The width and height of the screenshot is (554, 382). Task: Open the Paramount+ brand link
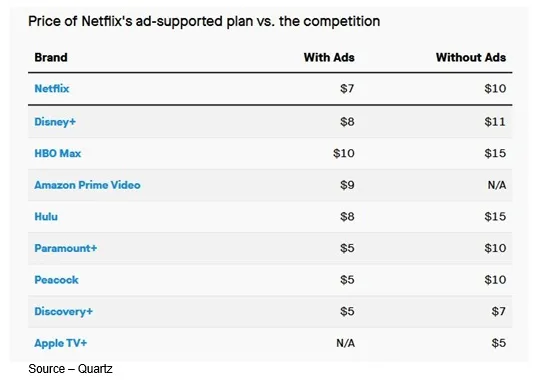(65, 248)
